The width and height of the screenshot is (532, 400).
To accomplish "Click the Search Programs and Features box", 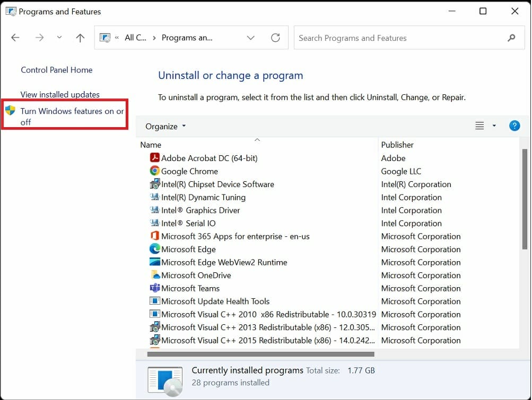I will 409,38.
